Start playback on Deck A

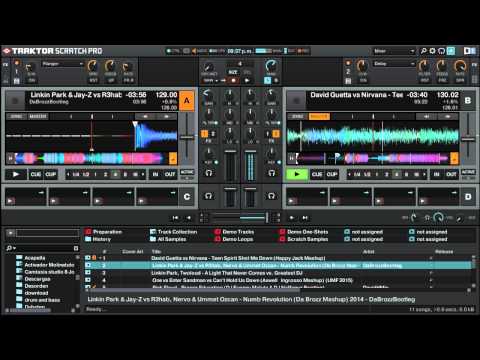point(16,174)
